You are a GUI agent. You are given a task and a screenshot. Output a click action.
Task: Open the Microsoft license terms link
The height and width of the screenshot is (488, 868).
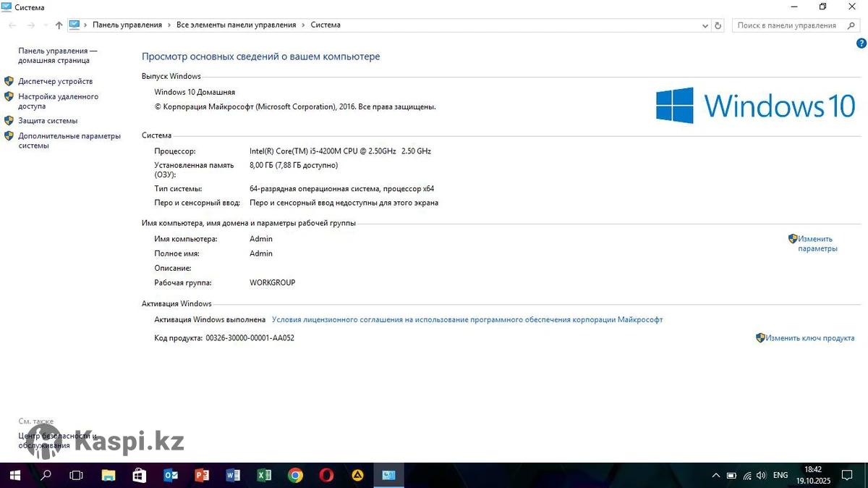pyautogui.click(x=467, y=319)
